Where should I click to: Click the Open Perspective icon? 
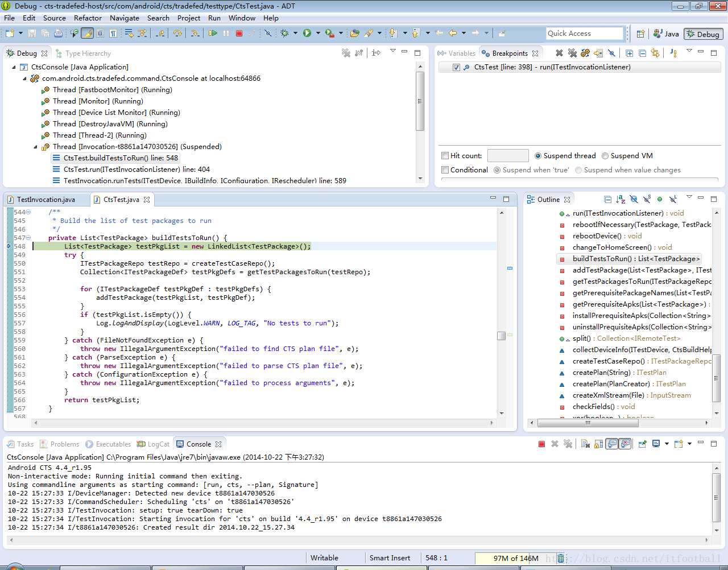pyautogui.click(x=640, y=34)
